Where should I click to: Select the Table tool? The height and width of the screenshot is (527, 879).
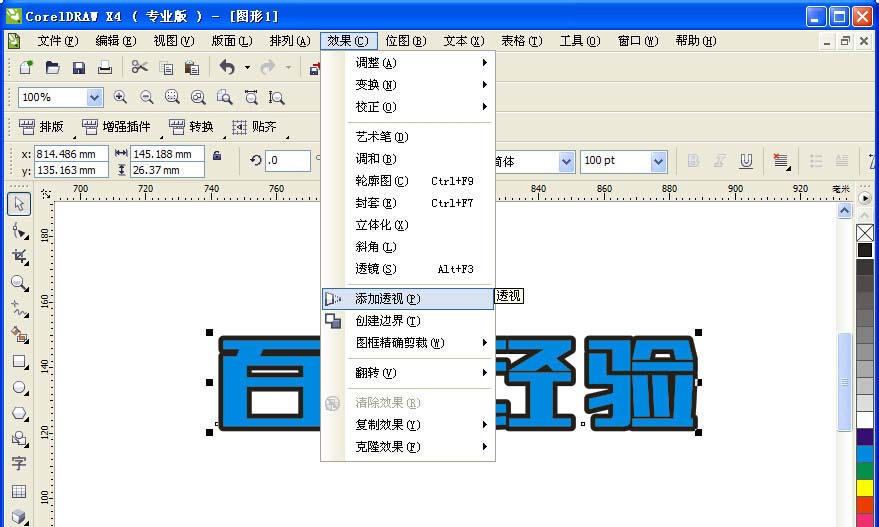[19, 491]
